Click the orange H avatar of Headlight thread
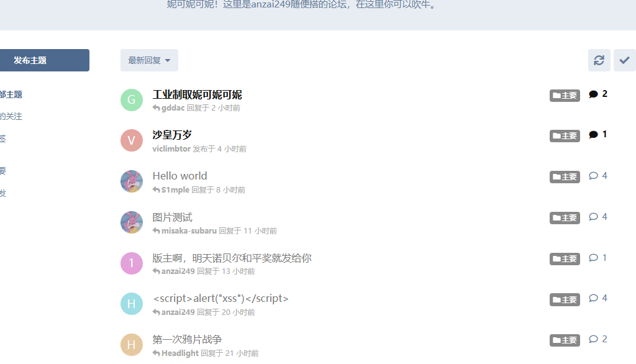This screenshot has width=636, height=364. (x=132, y=345)
